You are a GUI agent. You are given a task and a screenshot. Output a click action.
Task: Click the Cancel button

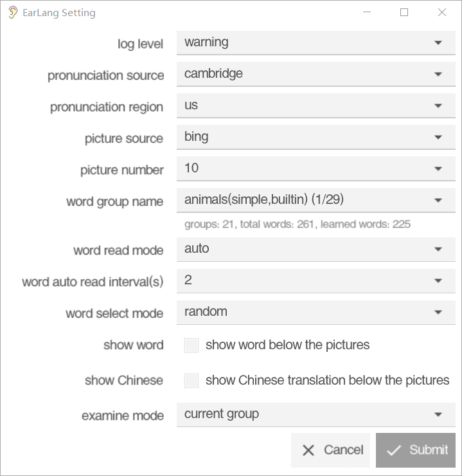[330, 450]
